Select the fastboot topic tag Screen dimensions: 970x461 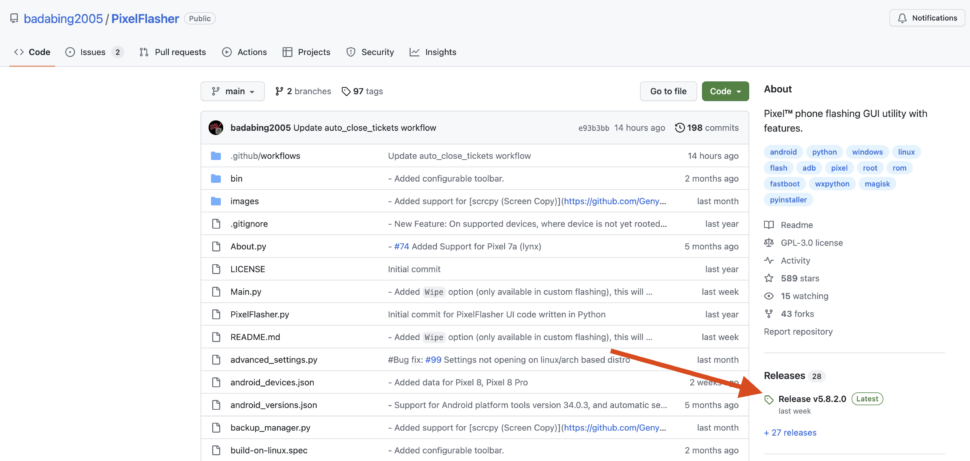pyautogui.click(x=784, y=184)
